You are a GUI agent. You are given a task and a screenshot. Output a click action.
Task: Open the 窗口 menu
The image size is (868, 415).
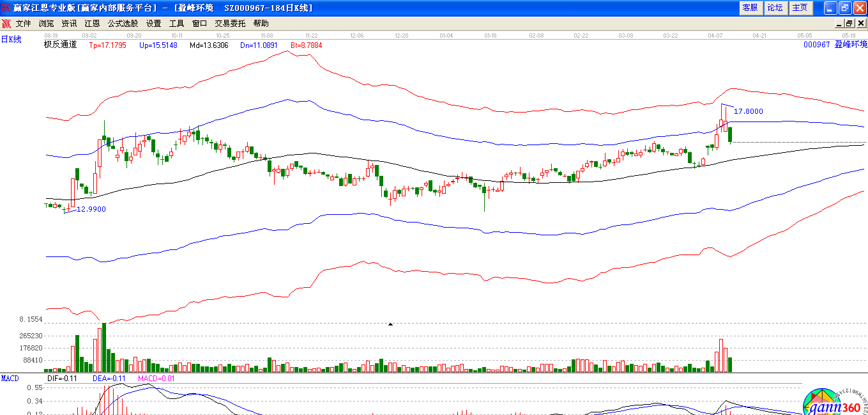(x=199, y=23)
